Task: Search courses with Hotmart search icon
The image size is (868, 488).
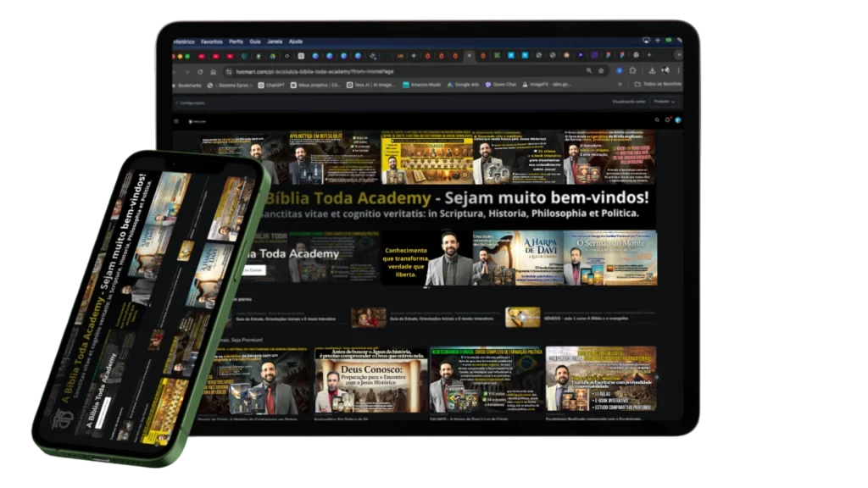Action: click(657, 120)
